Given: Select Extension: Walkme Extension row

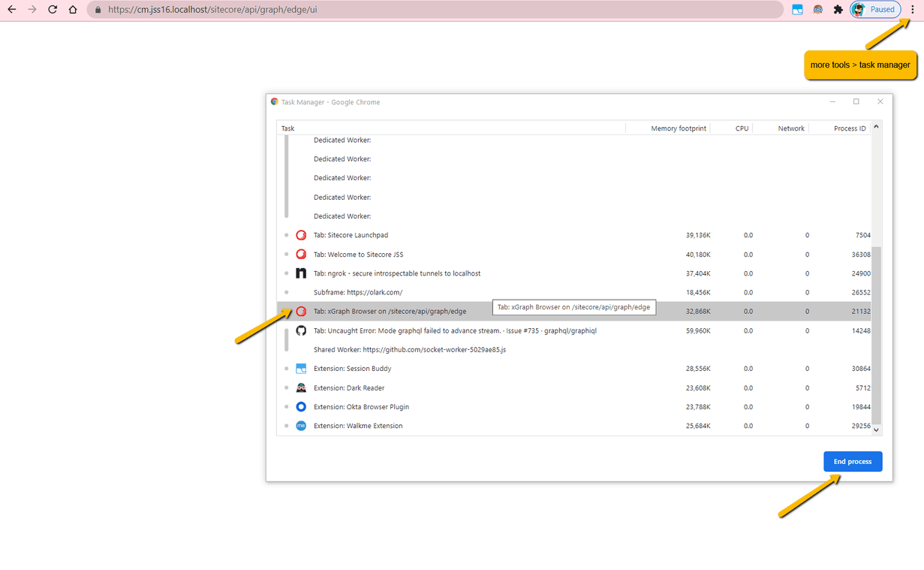Looking at the screenshot, I should tap(574, 426).
